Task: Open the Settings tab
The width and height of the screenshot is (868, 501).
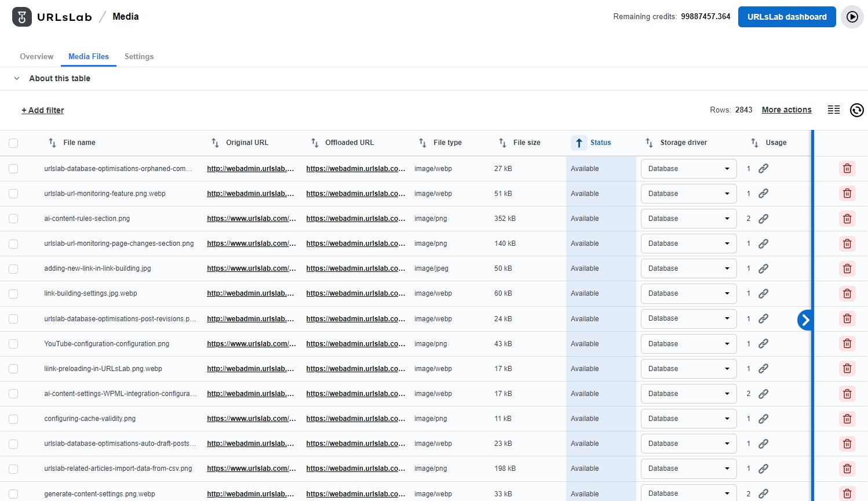Action: pos(139,56)
